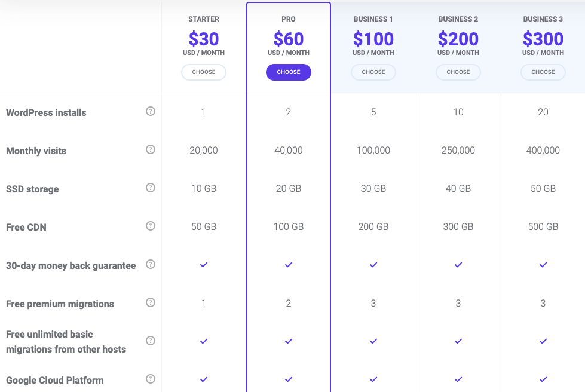This screenshot has width=585, height=392.
Task: Click the Pro plan $60 price
Action: point(289,39)
